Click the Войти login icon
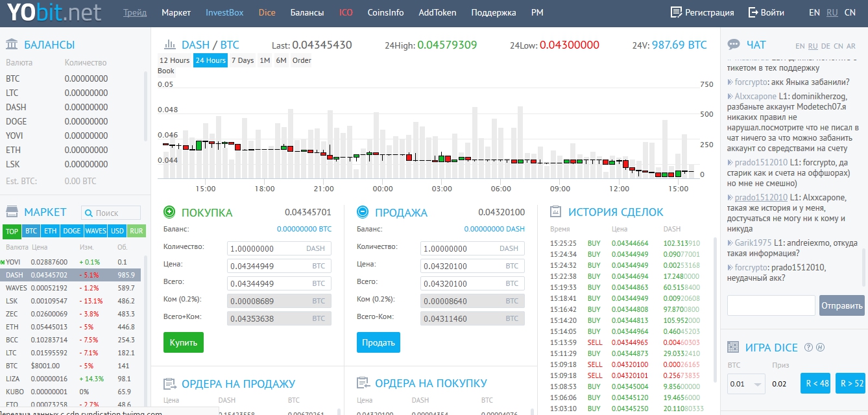Screen dimensions: 868x415 point(753,12)
